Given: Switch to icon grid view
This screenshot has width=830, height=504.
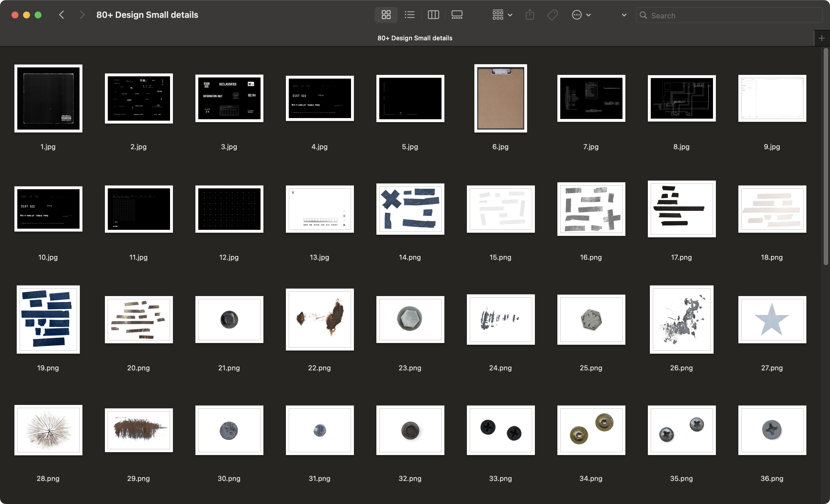Looking at the screenshot, I should (x=386, y=15).
